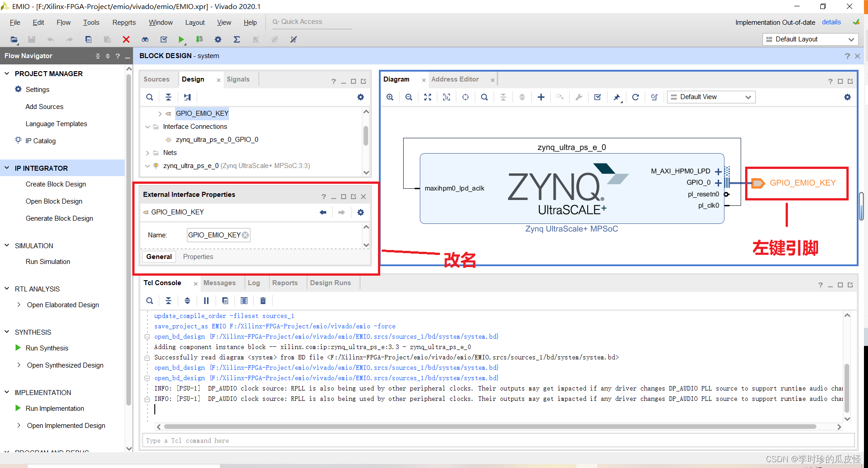Click Generate Block Design
Screen dimensions: 868x468
pos(59,218)
